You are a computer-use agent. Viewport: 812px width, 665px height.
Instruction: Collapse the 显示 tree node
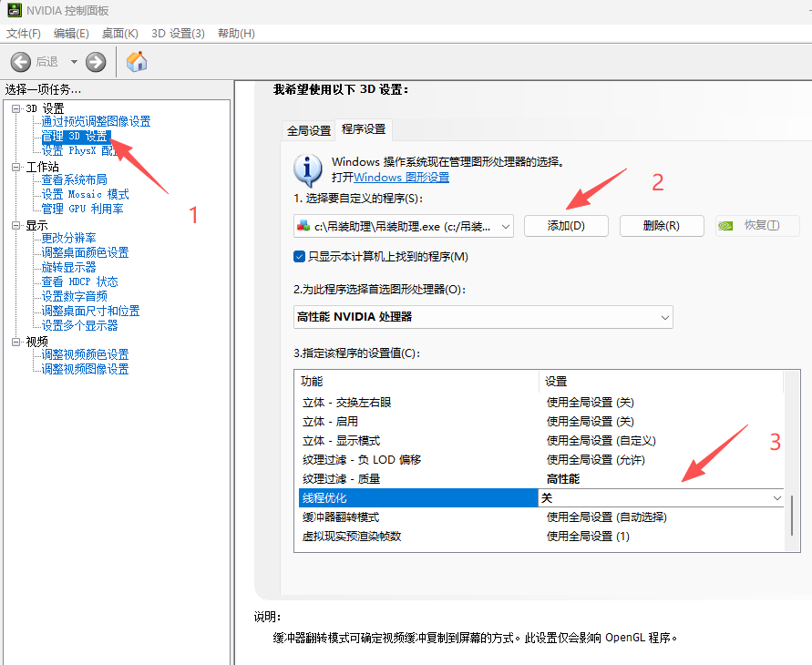point(16,225)
